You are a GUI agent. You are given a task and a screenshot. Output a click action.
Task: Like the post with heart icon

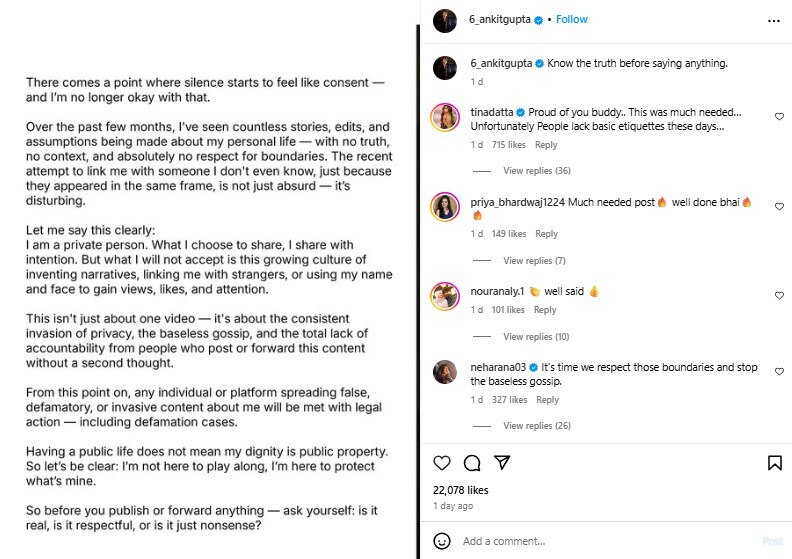(443, 463)
